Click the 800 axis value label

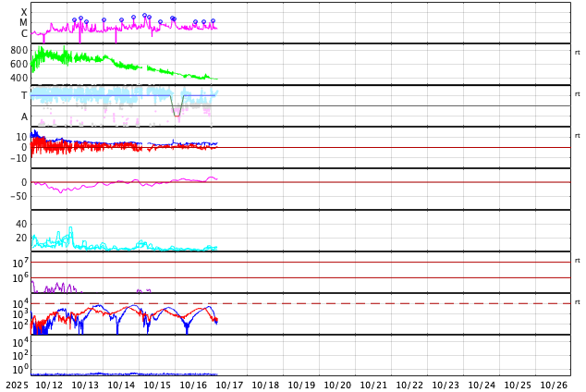(x=19, y=50)
